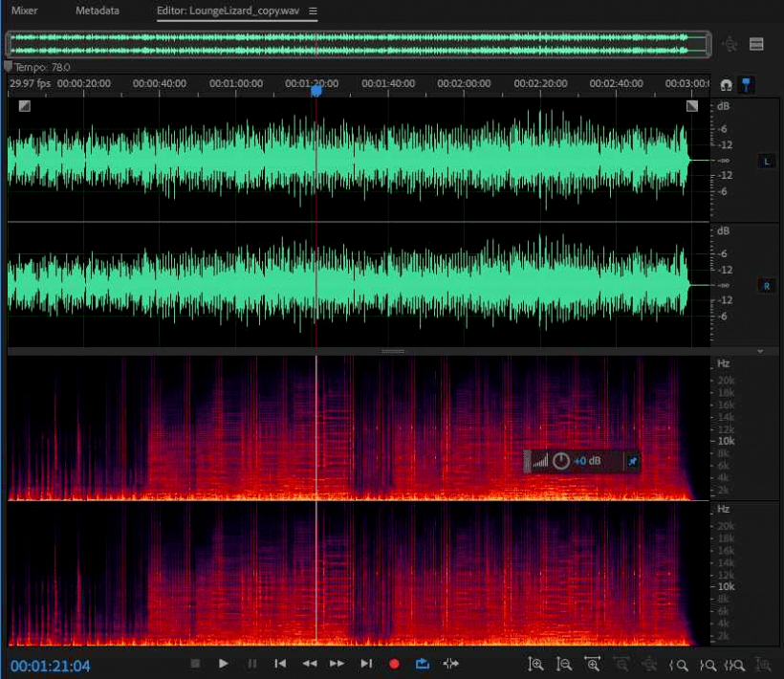Toggle Loop Playback button
784x679 pixels.
423,664
